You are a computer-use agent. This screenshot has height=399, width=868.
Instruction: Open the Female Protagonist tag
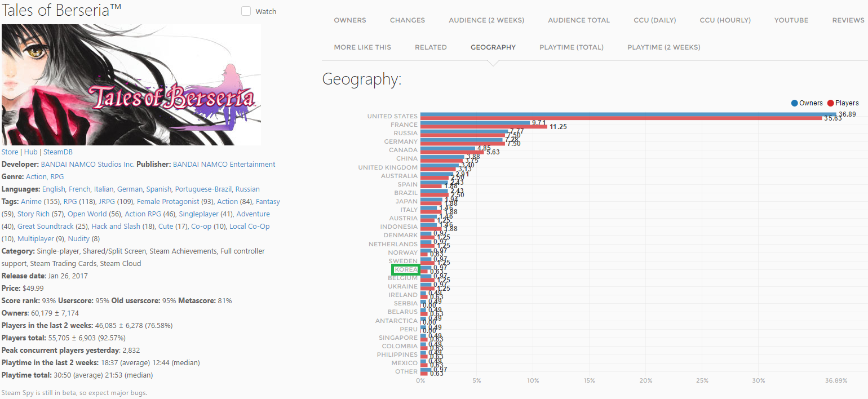point(169,202)
